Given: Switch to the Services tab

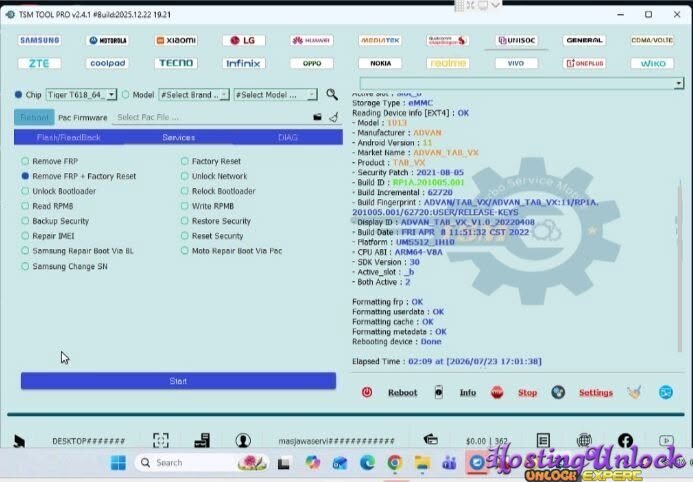Looking at the screenshot, I should tap(179, 137).
